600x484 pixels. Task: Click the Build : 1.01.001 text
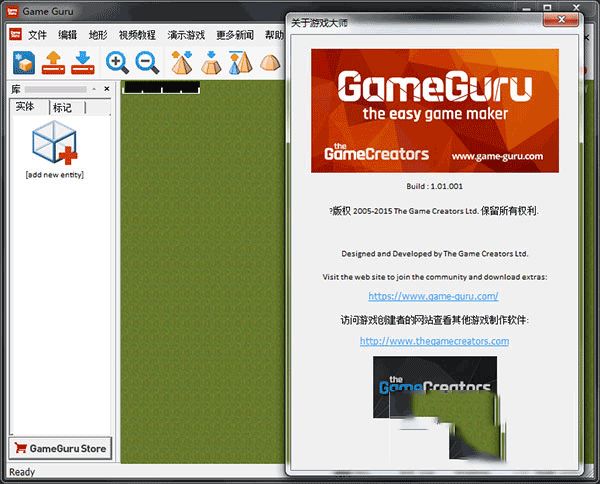(435, 186)
